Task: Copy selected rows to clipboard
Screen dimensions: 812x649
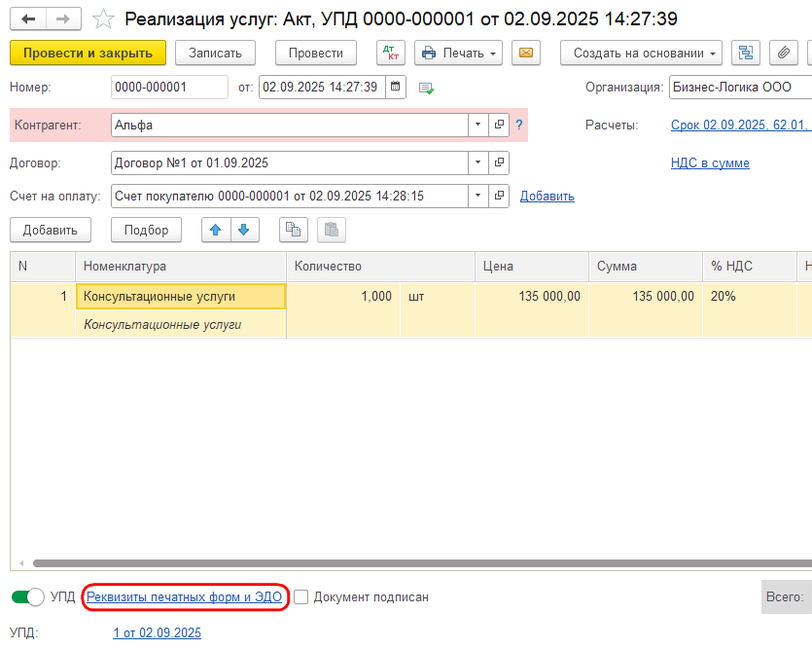Action: (293, 230)
